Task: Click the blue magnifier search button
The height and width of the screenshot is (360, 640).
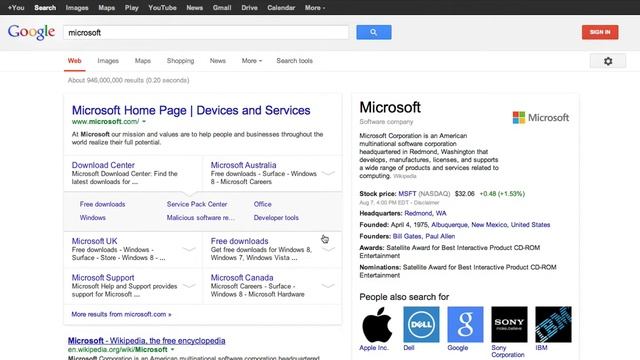Action: click(x=373, y=32)
